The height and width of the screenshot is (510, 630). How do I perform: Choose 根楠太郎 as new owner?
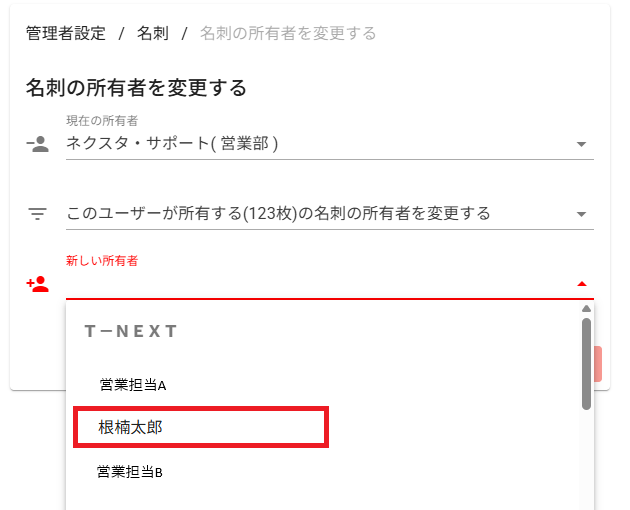[x=131, y=427]
